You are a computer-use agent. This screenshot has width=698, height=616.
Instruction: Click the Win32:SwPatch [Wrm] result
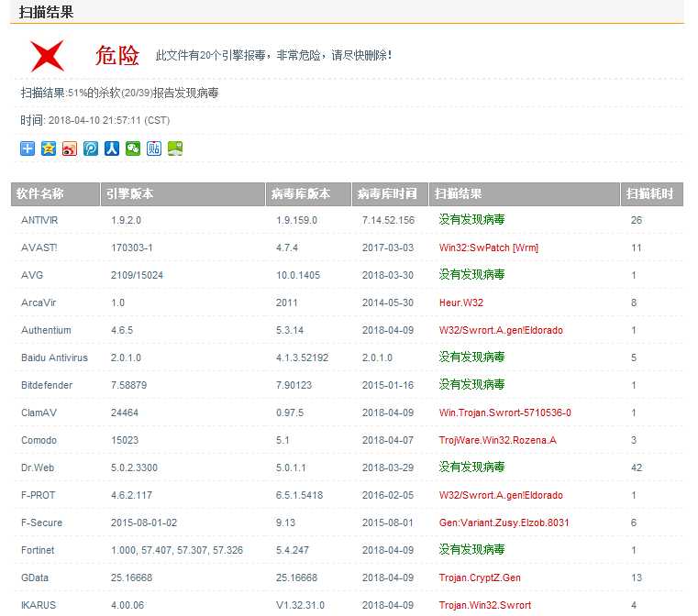(x=489, y=247)
